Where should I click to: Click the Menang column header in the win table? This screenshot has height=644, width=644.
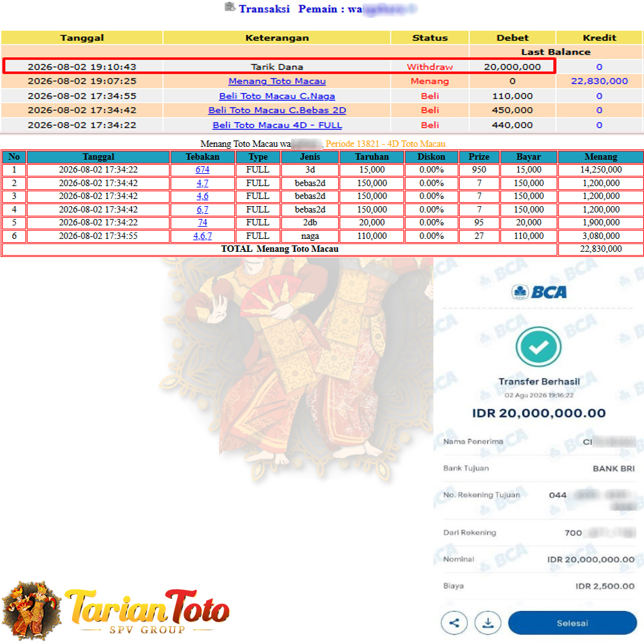click(600, 157)
